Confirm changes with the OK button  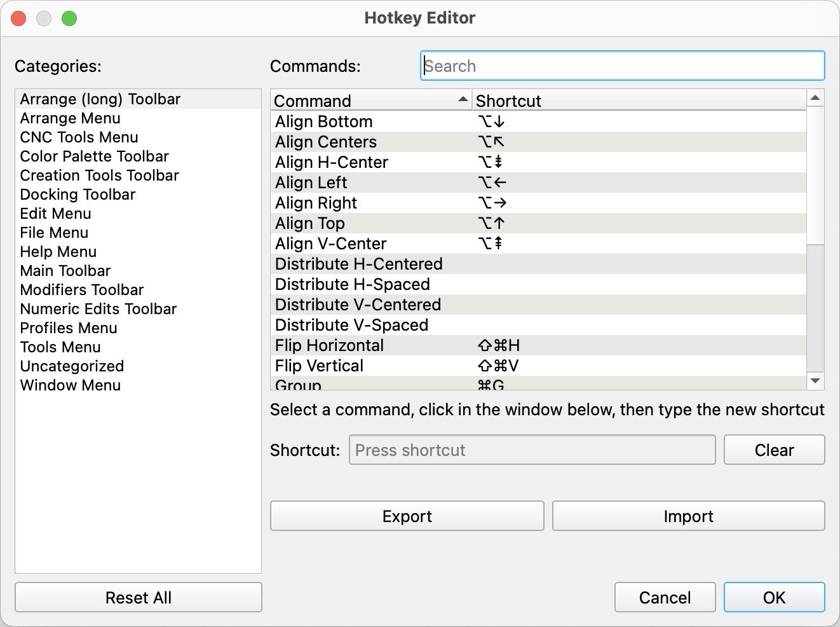[774, 598]
